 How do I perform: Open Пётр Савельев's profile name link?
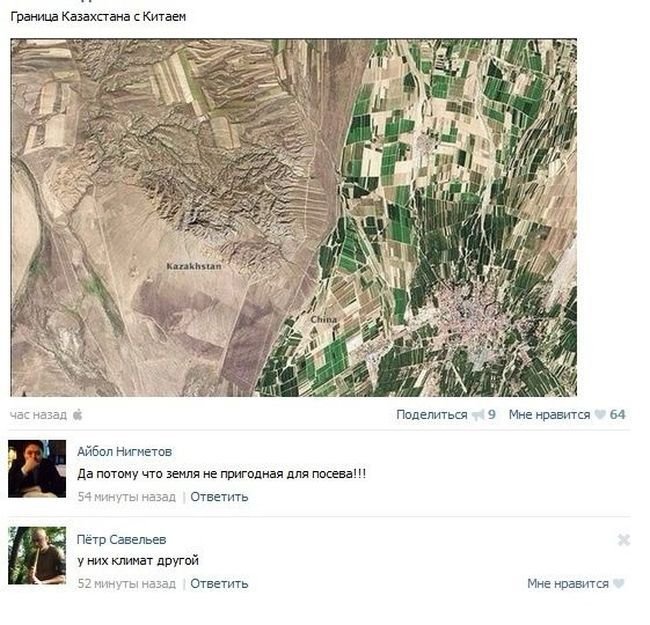[x=121, y=540]
